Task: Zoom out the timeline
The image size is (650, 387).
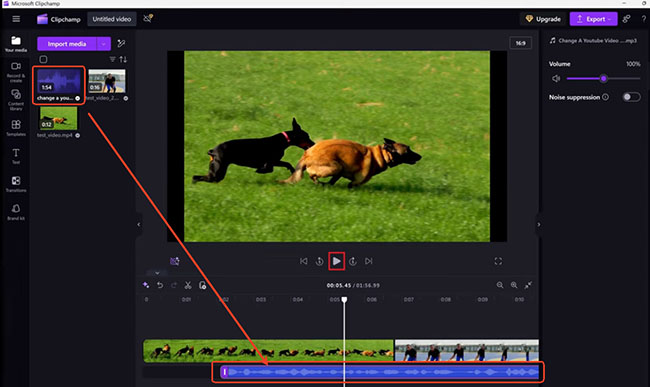Action: pyautogui.click(x=500, y=285)
